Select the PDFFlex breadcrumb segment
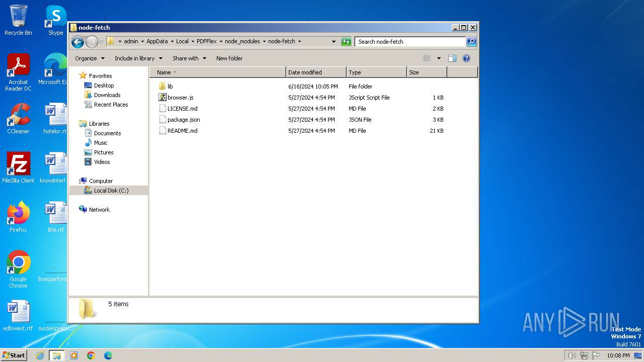Image resolution: width=644 pixels, height=362 pixels. pos(207,42)
